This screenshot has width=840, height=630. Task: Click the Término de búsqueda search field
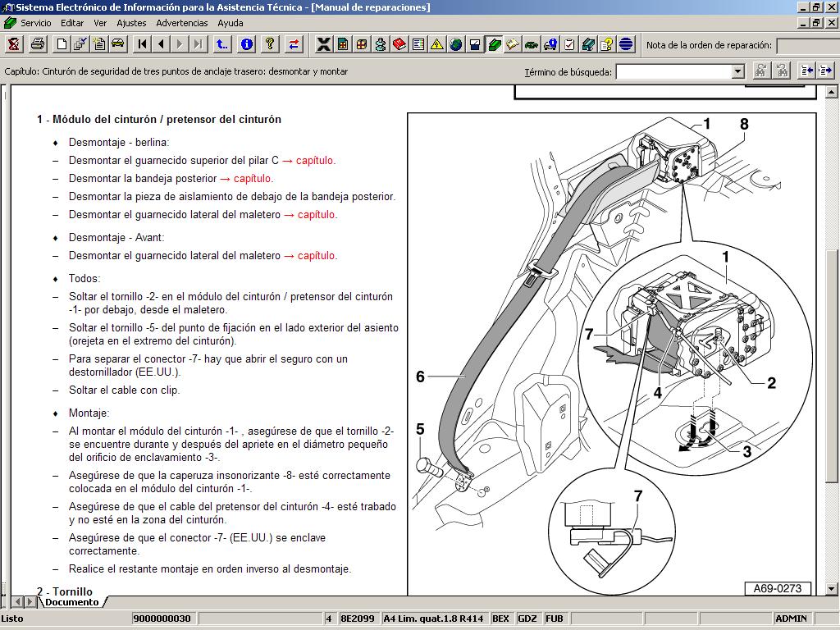(674, 71)
